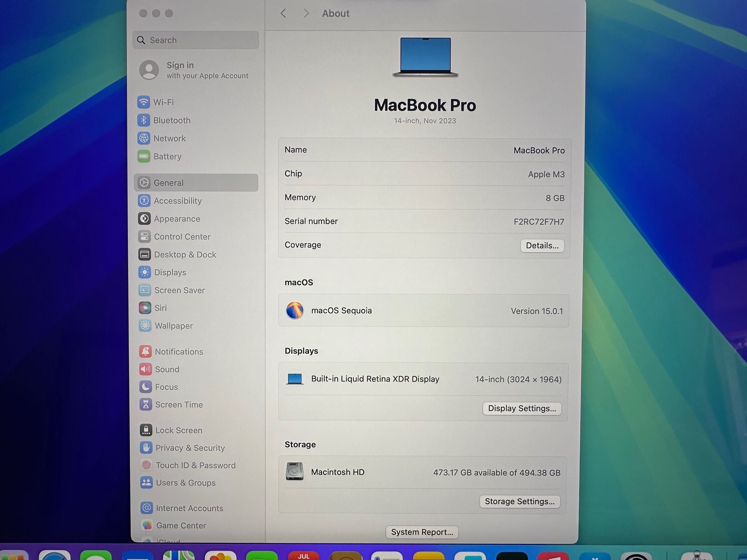
Task: Click the 14-inch, Nov 2023 subtitle
Action: click(425, 121)
